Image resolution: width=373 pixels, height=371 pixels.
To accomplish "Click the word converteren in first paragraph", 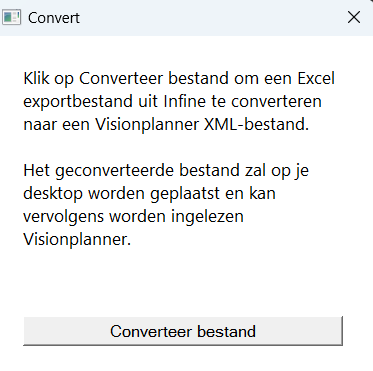I will (276, 101).
